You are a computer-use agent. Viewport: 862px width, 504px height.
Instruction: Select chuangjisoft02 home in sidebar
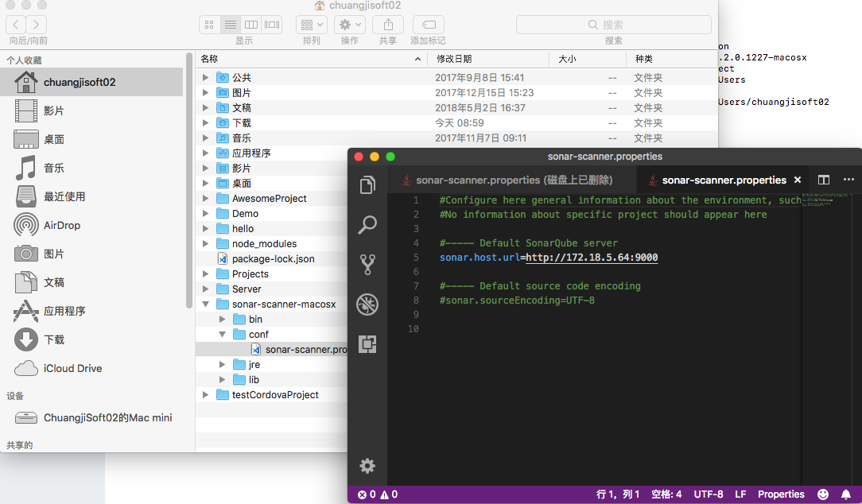91,82
